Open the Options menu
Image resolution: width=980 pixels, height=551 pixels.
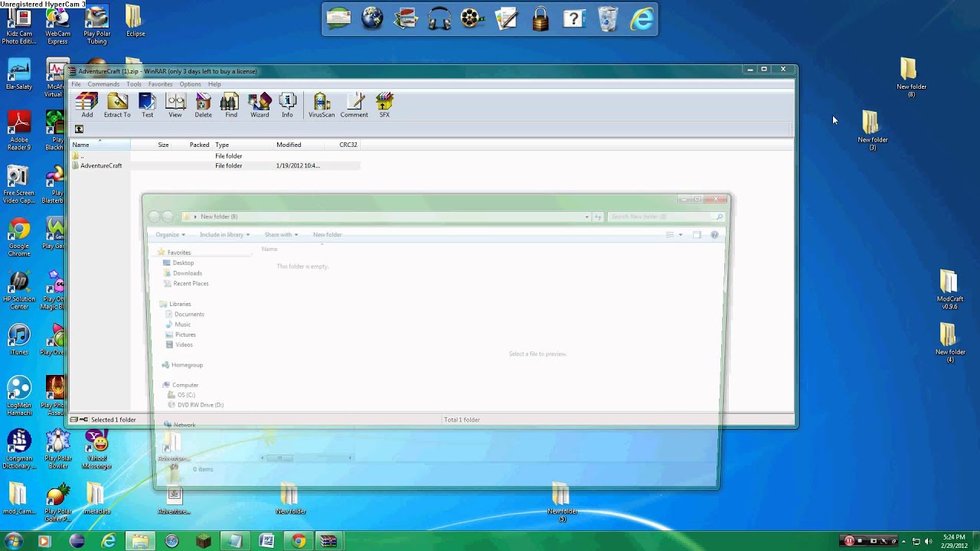click(x=190, y=84)
